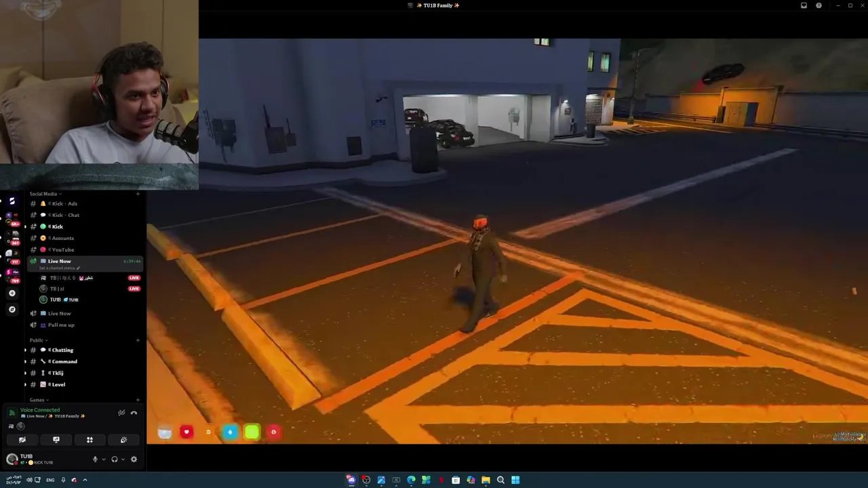Open the YouTube channel

(x=85, y=249)
